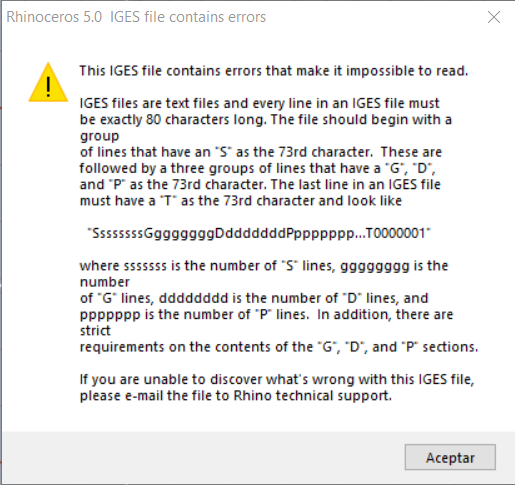Screen dimensions: 515x485
Task: Click the line mentioning "S" as 73rd character
Action: coord(261,152)
